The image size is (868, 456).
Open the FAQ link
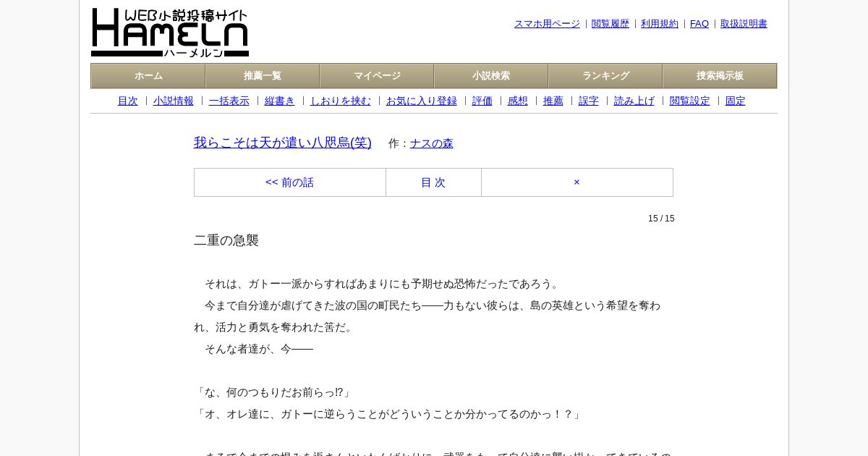699,24
